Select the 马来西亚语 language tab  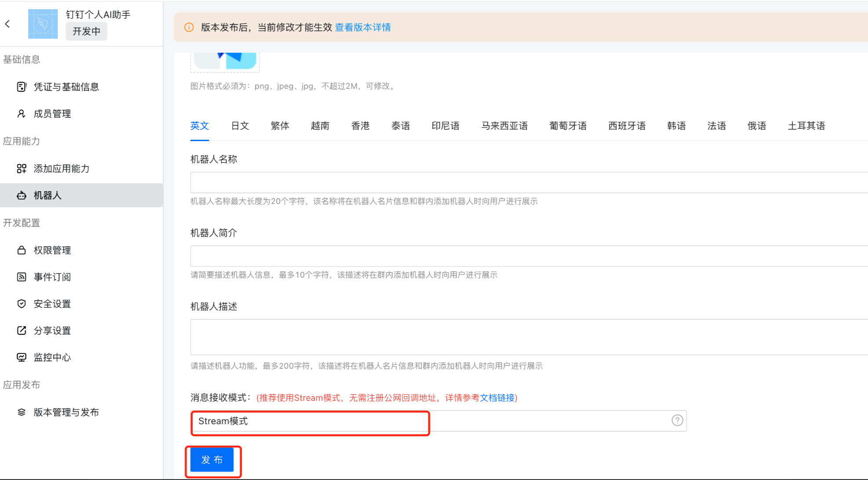[x=504, y=126]
